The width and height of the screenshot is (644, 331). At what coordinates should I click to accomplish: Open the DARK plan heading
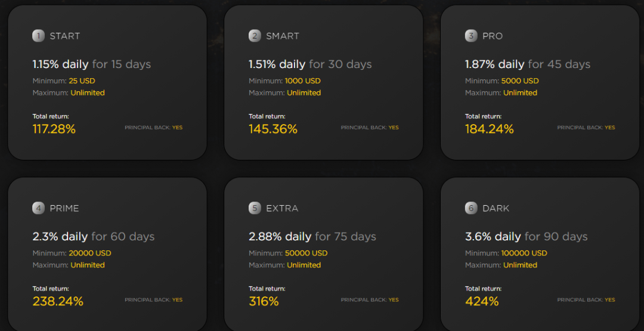pyautogui.click(x=496, y=209)
